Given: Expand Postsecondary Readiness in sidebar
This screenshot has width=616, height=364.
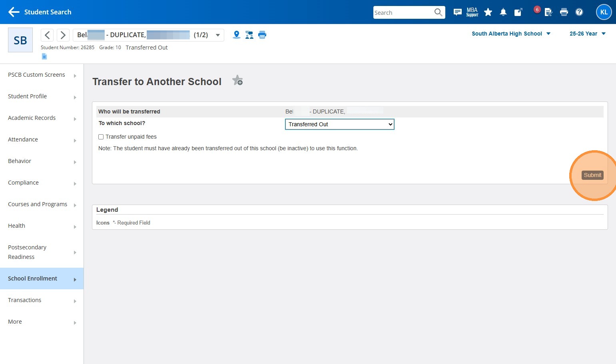Looking at the screenshot, I should (42, 252).
